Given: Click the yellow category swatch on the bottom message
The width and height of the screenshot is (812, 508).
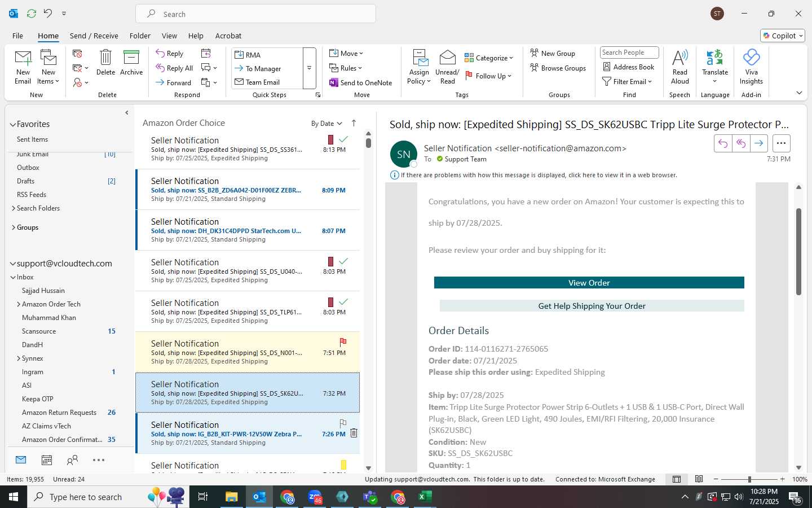Looking at the screenshot, I should (x=343, y=465).
